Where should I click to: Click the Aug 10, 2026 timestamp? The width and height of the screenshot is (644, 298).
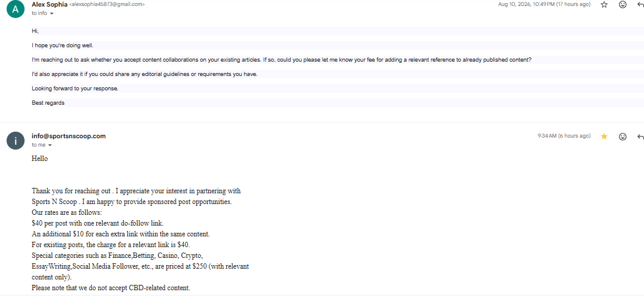tap(544, 4)
